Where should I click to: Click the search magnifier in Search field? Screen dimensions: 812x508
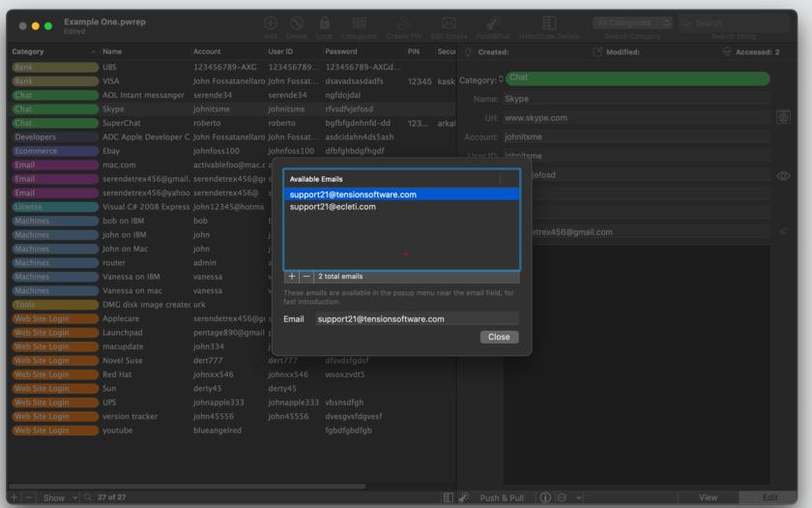tap(686, 23)
